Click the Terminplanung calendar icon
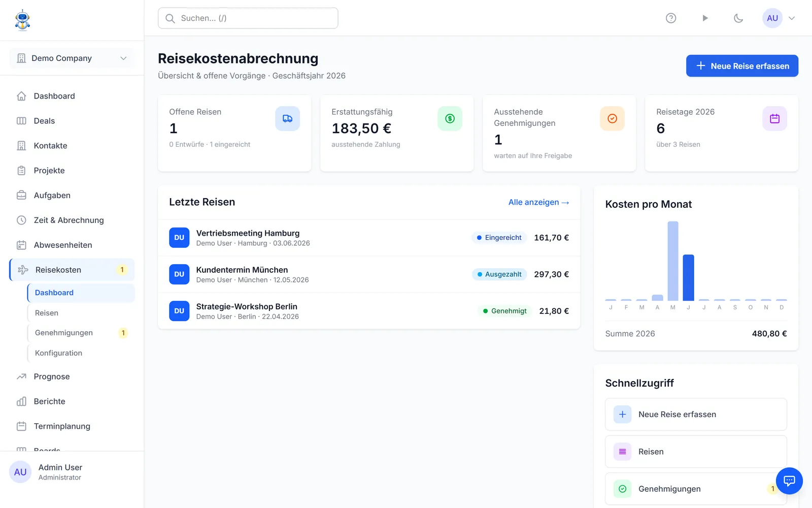812x508 pixels. 21,426
